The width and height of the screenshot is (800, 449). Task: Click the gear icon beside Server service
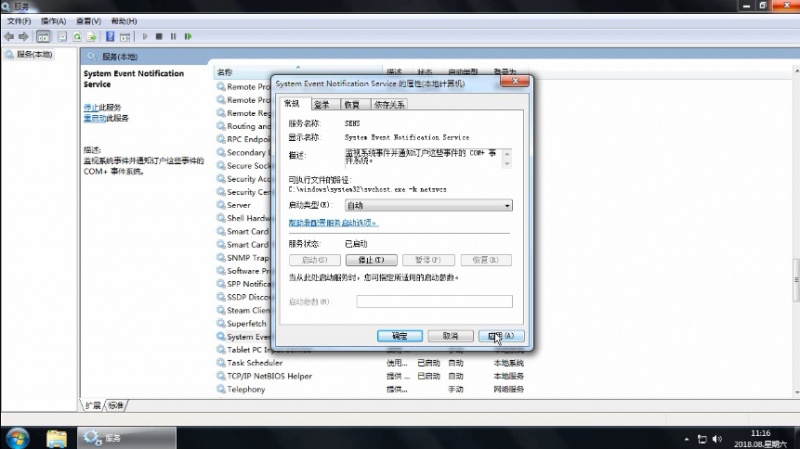click(221, 205)
